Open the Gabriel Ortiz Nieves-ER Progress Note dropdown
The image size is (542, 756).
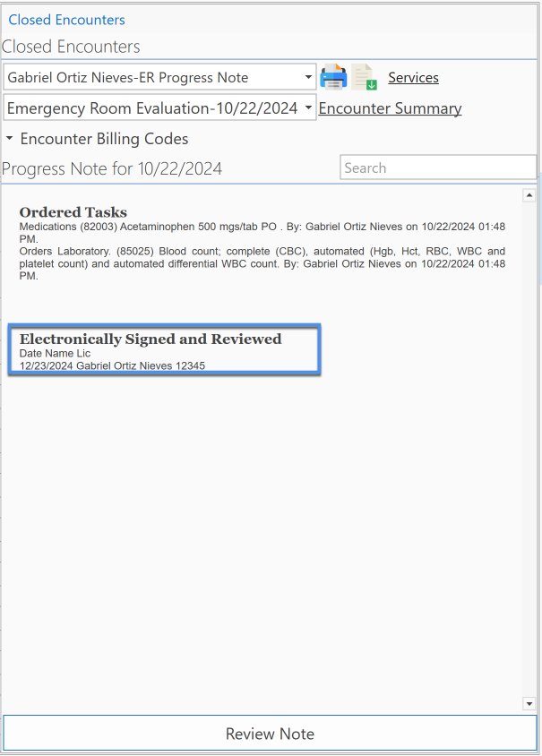tap(159, 77)
